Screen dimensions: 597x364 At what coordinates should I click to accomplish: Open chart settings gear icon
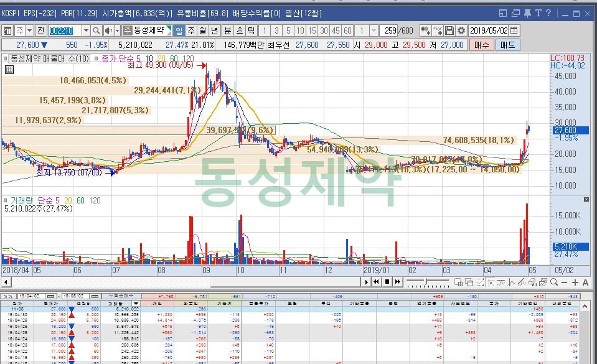tap(461, 30)
